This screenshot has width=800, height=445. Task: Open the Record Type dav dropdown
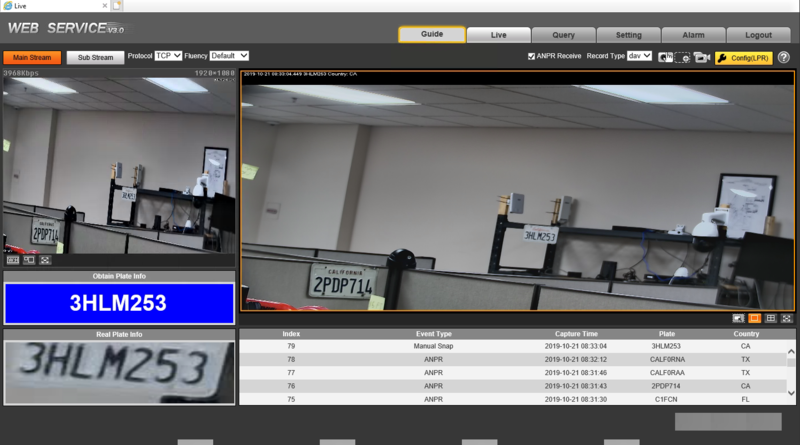(x=639, y=56)
